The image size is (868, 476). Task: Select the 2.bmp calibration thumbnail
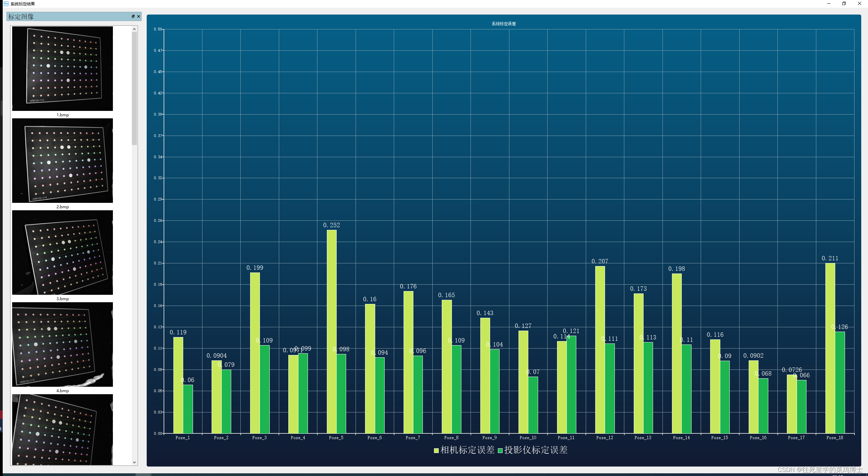click(63, 161)
